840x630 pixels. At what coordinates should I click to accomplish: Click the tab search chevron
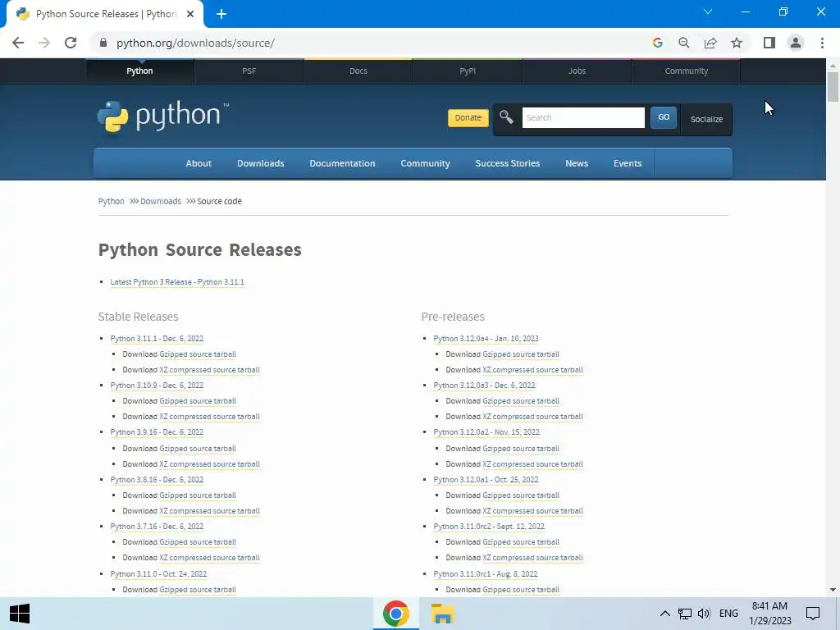(708, 11)
